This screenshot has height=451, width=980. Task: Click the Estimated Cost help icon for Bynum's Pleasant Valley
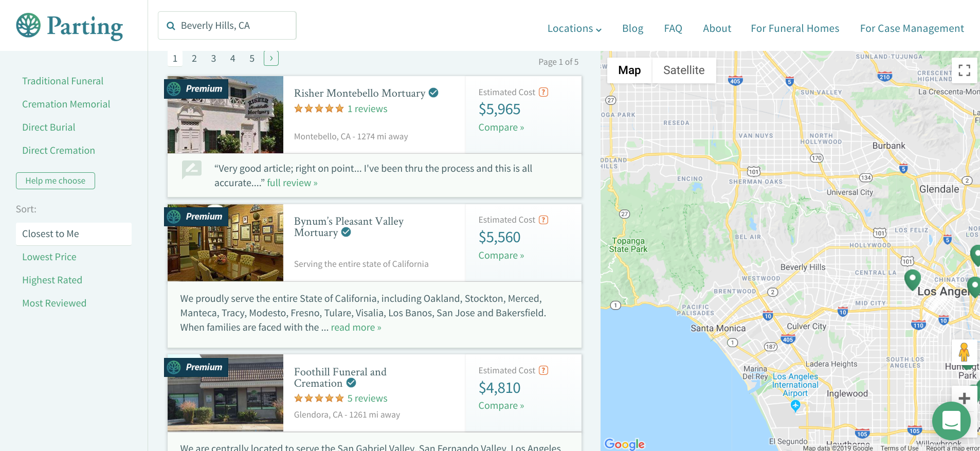(543, 220)
